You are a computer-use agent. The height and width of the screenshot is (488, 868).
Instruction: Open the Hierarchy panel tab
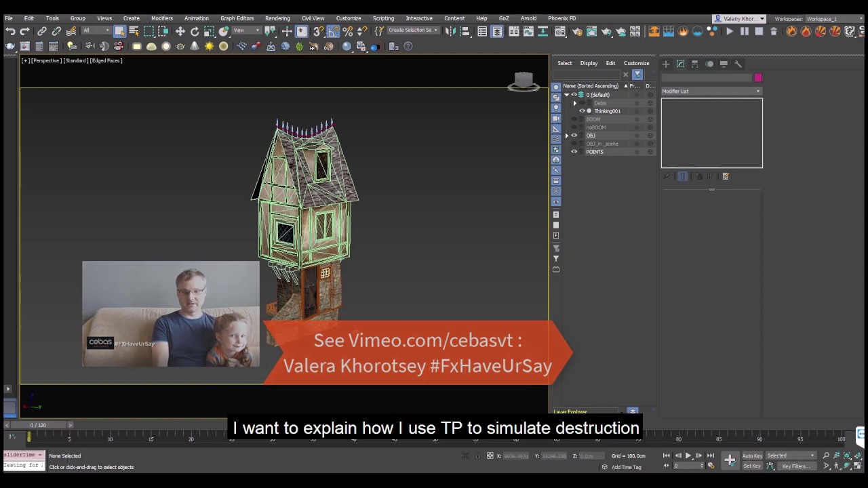click(x=694, y=64)
